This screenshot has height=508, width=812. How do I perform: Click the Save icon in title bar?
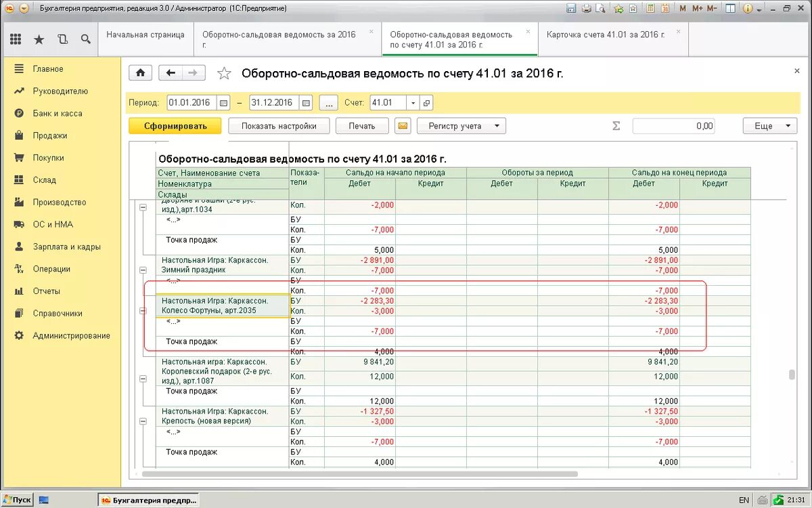pyautogui.click(x=571, y=9)
